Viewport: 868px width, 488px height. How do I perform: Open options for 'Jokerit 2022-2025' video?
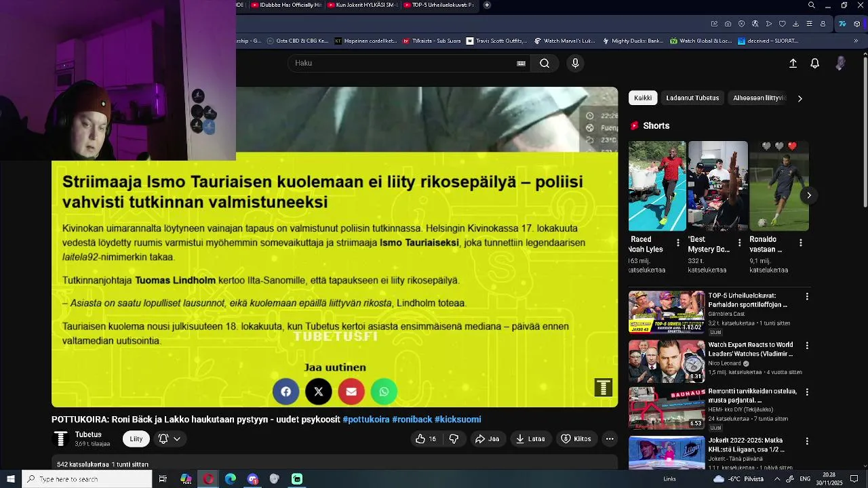pos(807,441)
